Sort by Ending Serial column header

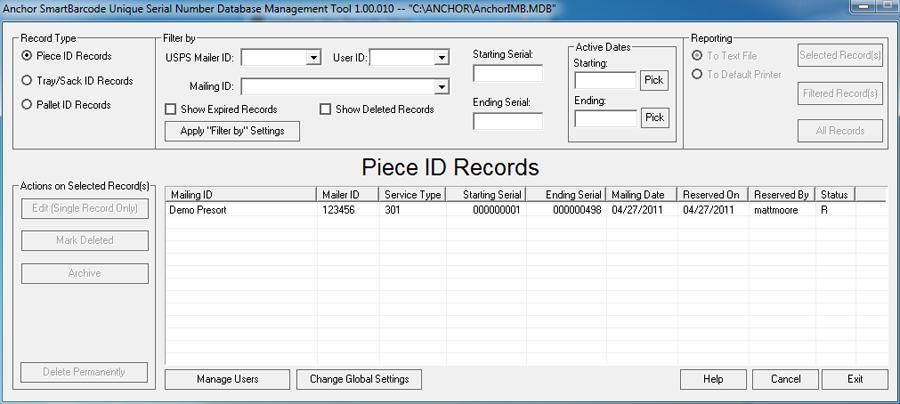click(x=566, y=195)
